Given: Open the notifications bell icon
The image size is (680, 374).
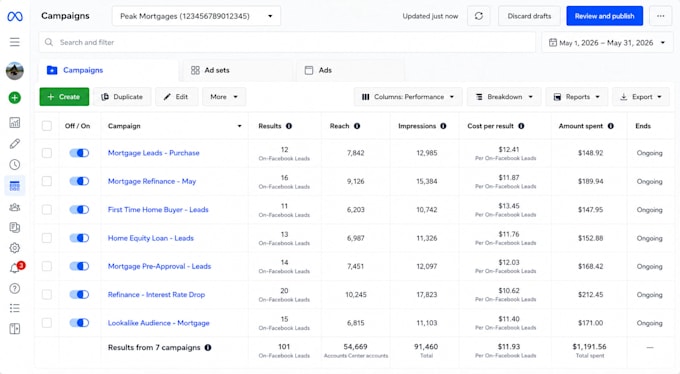Looking at the screenshot, I should pos(15,268).
